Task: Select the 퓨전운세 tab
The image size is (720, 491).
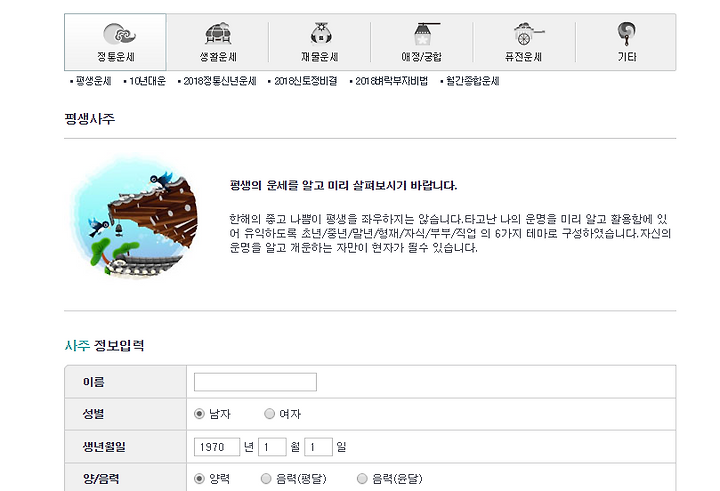Action: coord(524,42)
